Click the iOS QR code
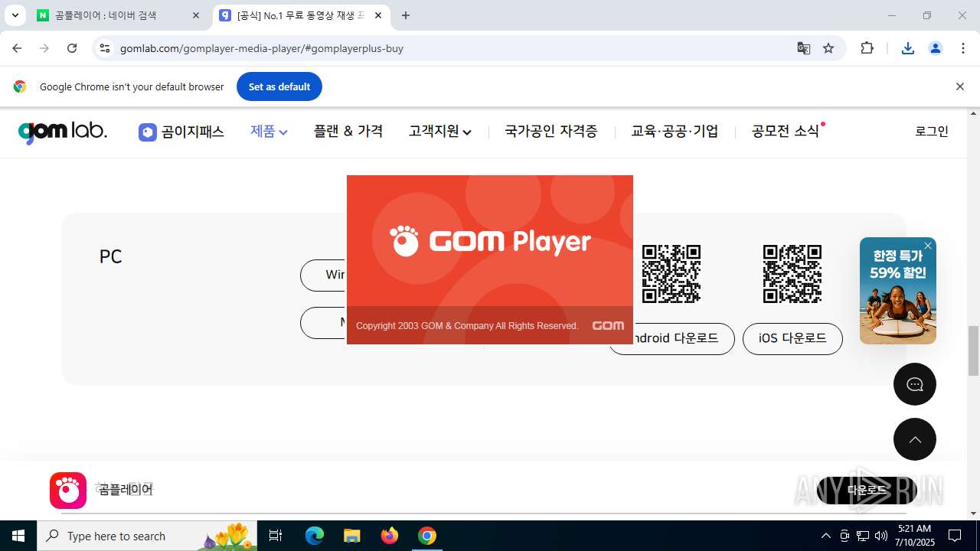Image resolution: width=980 pixels, height=551 pixels. (x=792, y=274)
